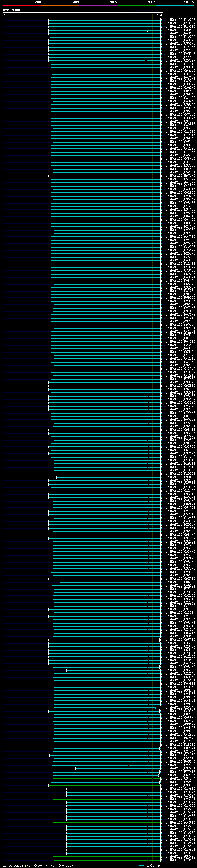Select label UniRef100_Q107C0

click(x=180, y=805)
